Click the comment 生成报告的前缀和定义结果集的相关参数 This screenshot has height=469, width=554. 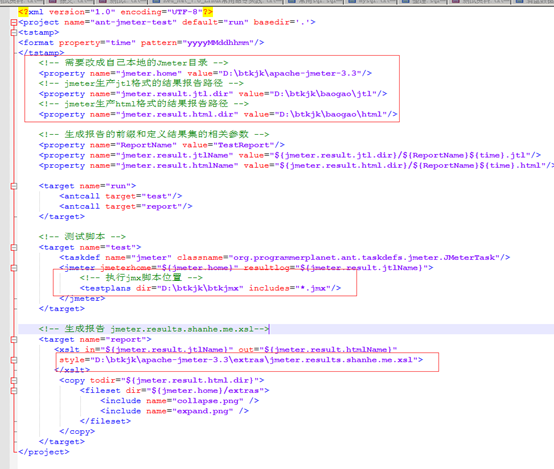pyautogui.click(x=154, y=135)
